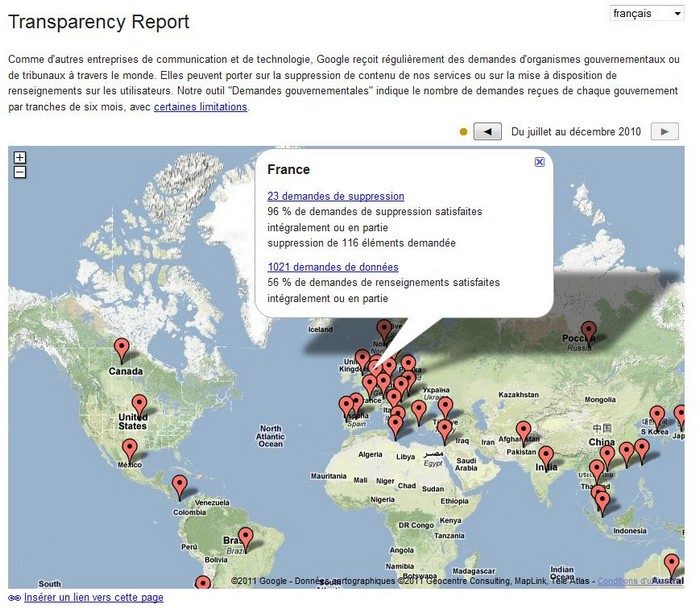
Task: Open '1021 demandes de données' link
Action: pos(333,267)
